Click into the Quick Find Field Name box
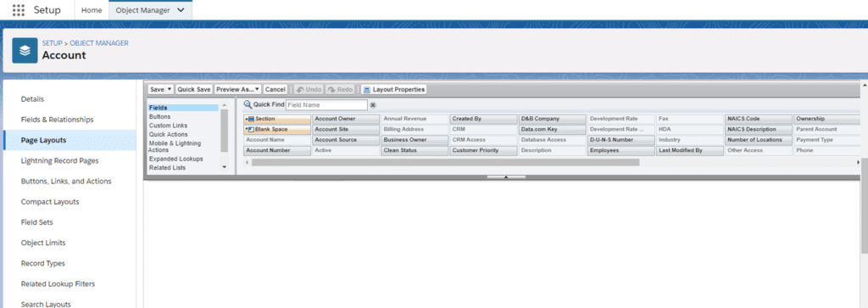The height and width of the screenshot is (308, 868). pyautogui.click(x=326, y=104)
